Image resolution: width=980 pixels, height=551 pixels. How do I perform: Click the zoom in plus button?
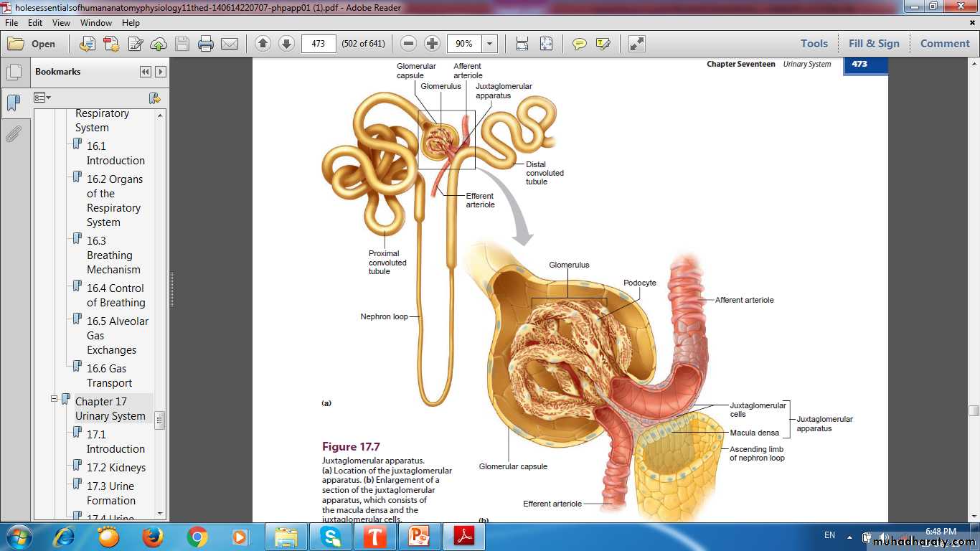click(x=432, y=44)
